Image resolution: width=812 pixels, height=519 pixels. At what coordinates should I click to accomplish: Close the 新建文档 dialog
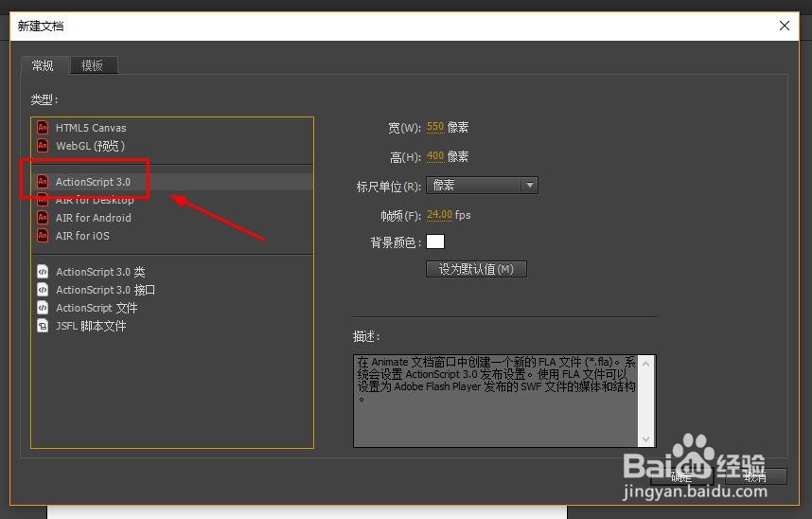pyautogui.click(x=784, y=26)
